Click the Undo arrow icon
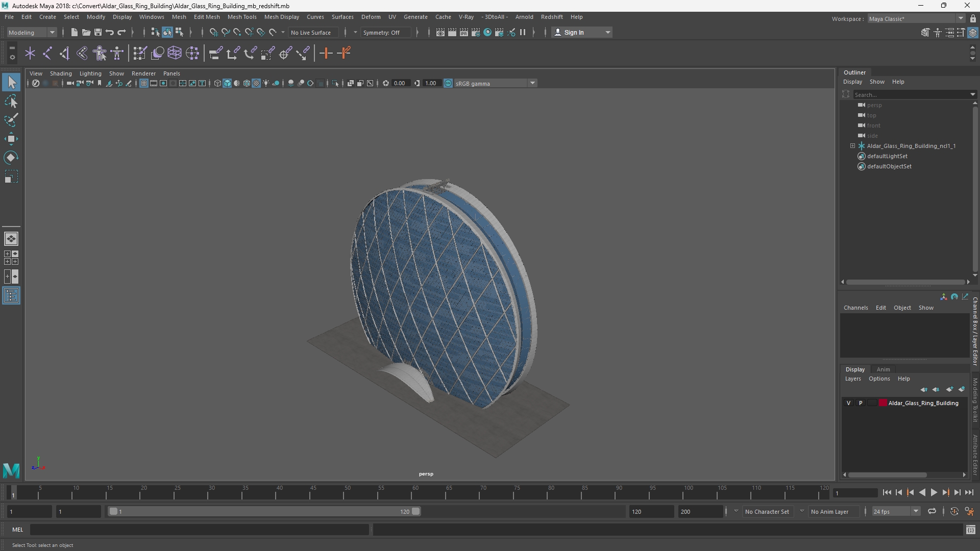 click(110, 32)
